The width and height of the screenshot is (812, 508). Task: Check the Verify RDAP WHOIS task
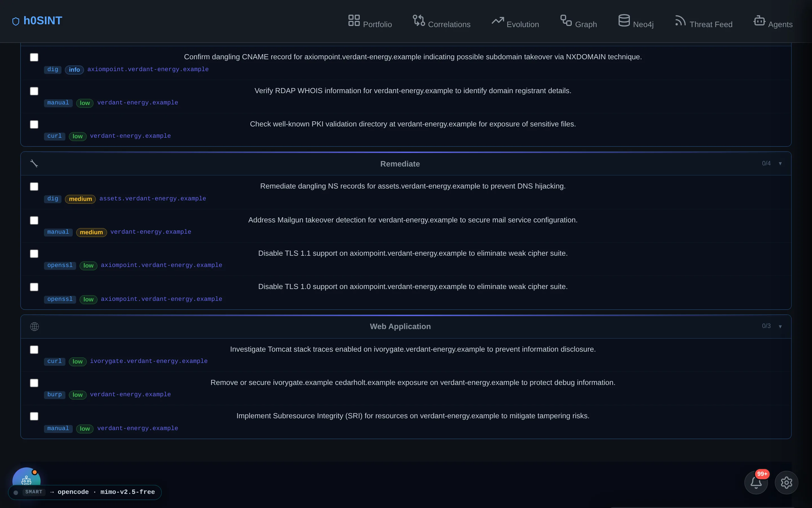coord(34,91)
